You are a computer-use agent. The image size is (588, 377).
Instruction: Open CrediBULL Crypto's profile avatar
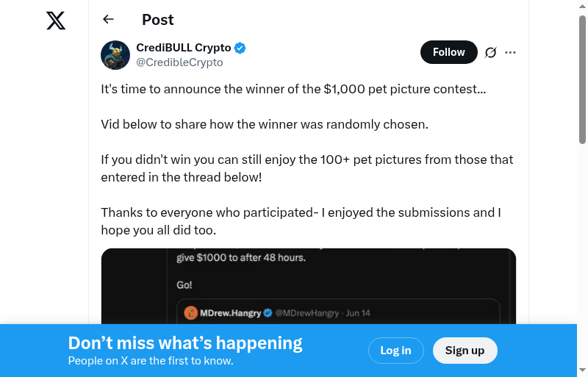pyautogui.click(x=115, y=55)
